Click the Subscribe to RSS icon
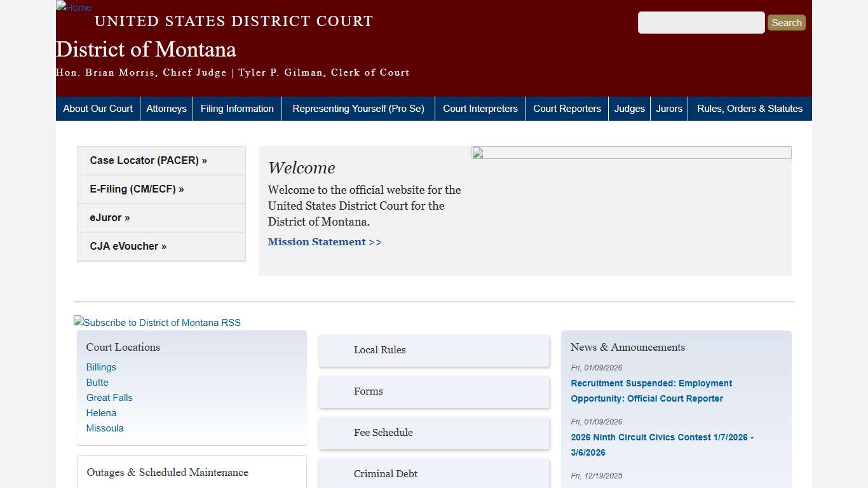The width and height of the screenshot is (868, 488). 157,323
